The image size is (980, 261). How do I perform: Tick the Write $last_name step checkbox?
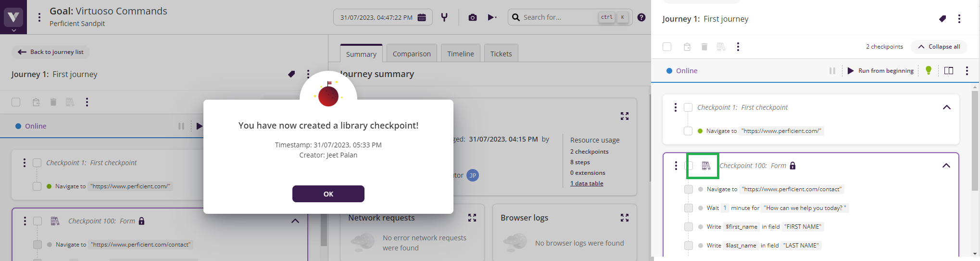(689, 246)
